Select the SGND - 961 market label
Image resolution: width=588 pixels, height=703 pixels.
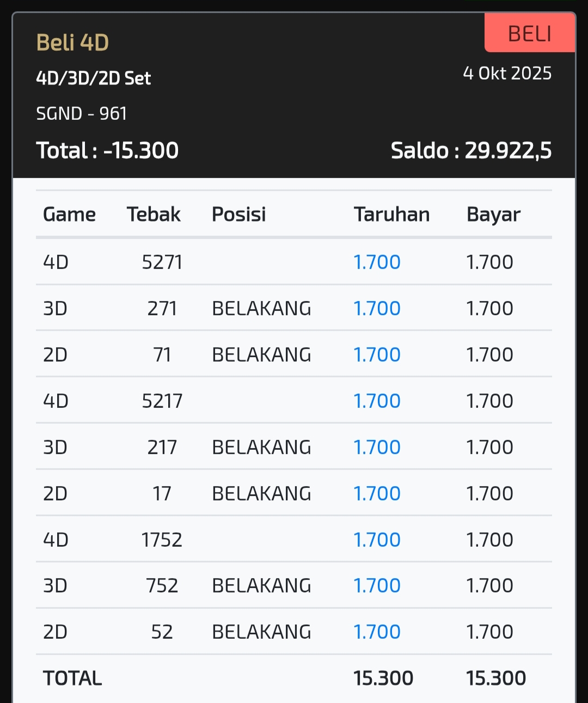point(82,113)
